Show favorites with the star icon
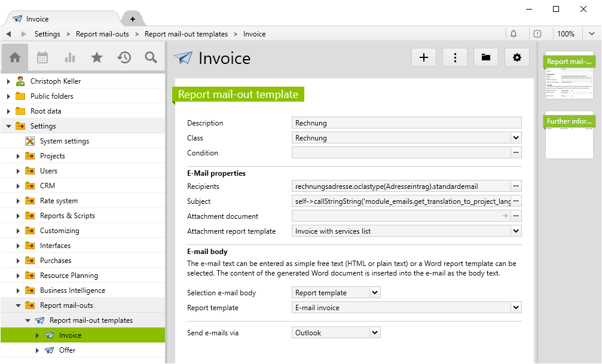The height and width of the screenshot is (364, 602). (x=97, y=57)
